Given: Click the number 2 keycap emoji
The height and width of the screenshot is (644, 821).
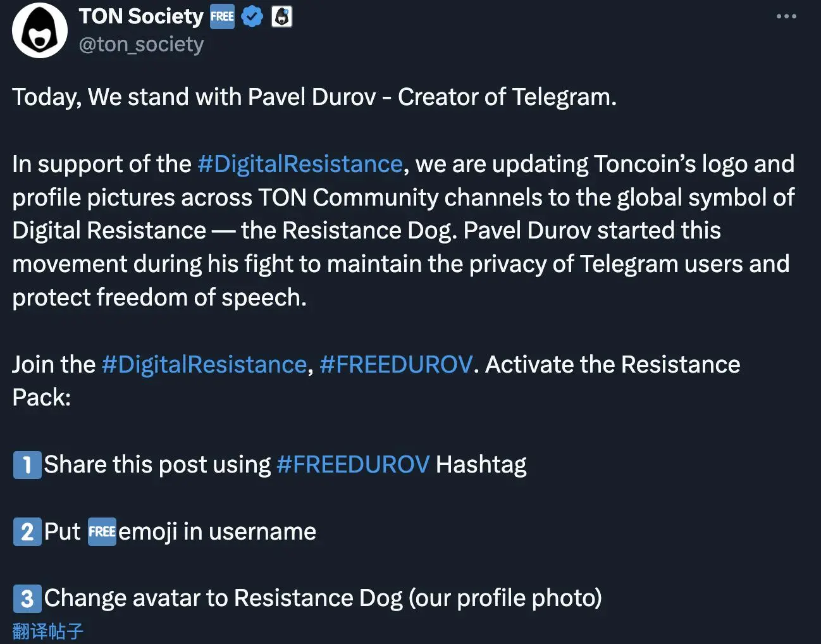Looking at the screenshot, I should tap(27, 532).
